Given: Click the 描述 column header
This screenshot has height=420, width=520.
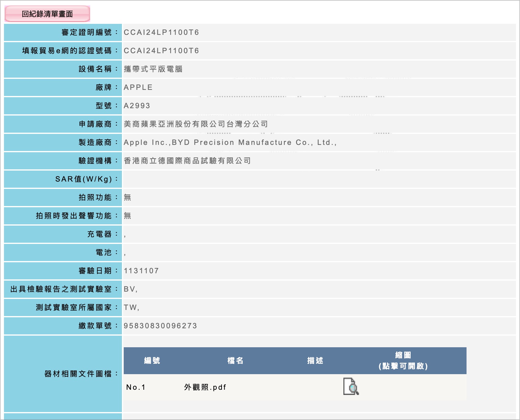Looking at the screenshot, I should (x=315, y=361).
